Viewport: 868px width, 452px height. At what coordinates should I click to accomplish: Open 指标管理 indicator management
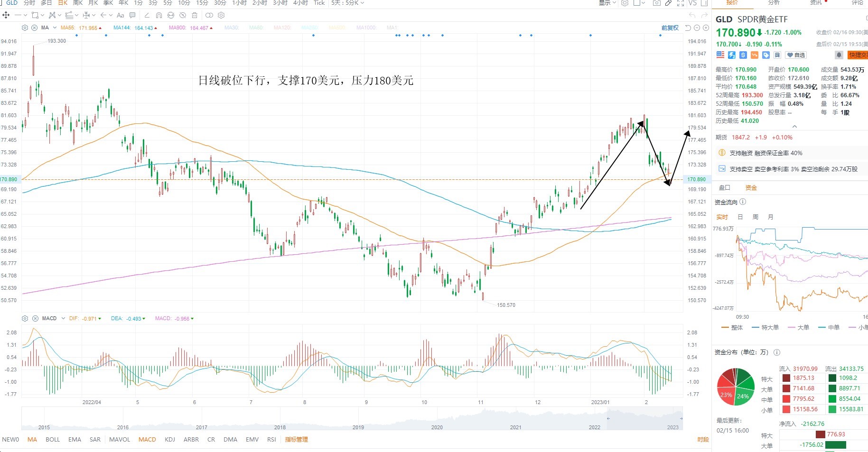tap(296, 440)
